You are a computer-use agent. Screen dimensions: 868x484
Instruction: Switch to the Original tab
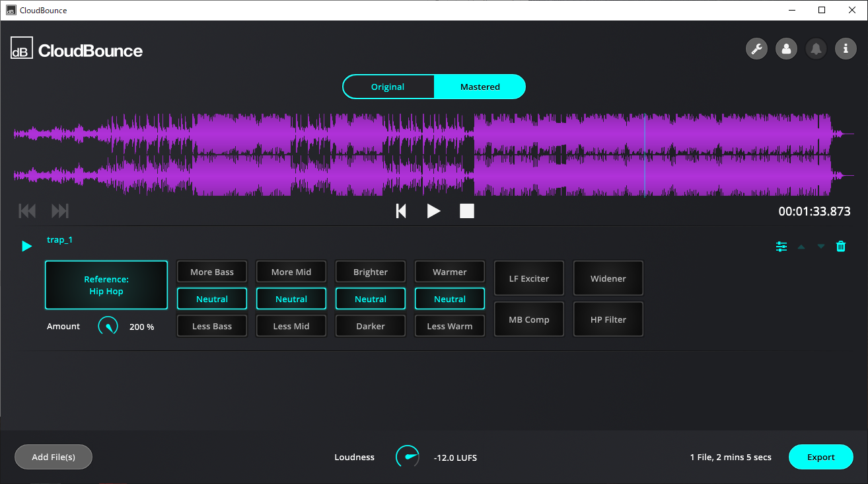(x=388, y=87)
